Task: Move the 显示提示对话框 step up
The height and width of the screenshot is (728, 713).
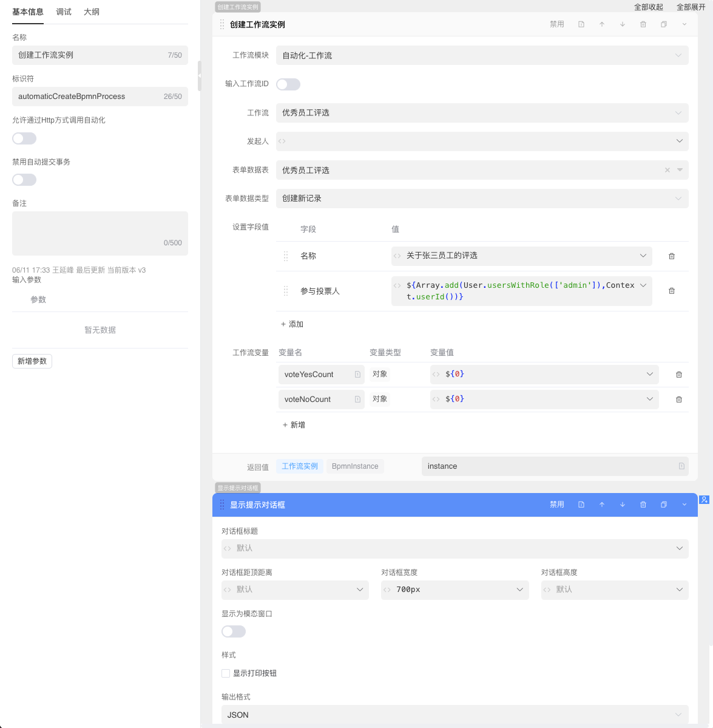Action: (x=602, y=505)
